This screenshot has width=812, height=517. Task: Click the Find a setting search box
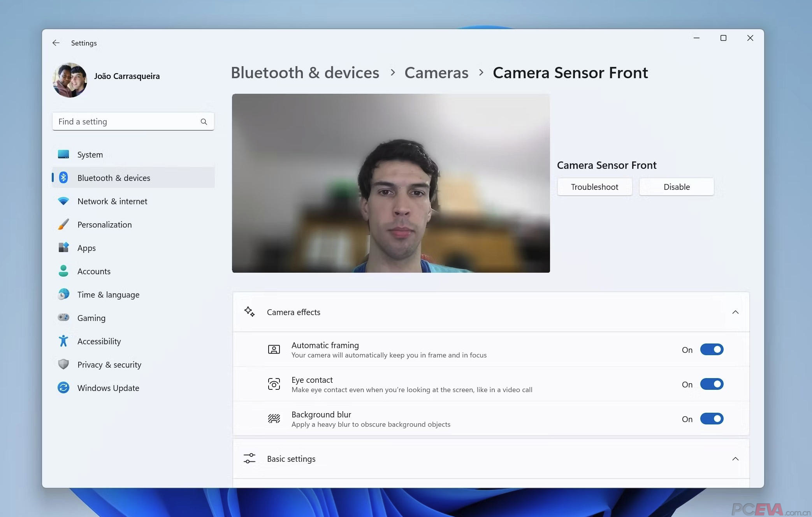coord(133,121)
